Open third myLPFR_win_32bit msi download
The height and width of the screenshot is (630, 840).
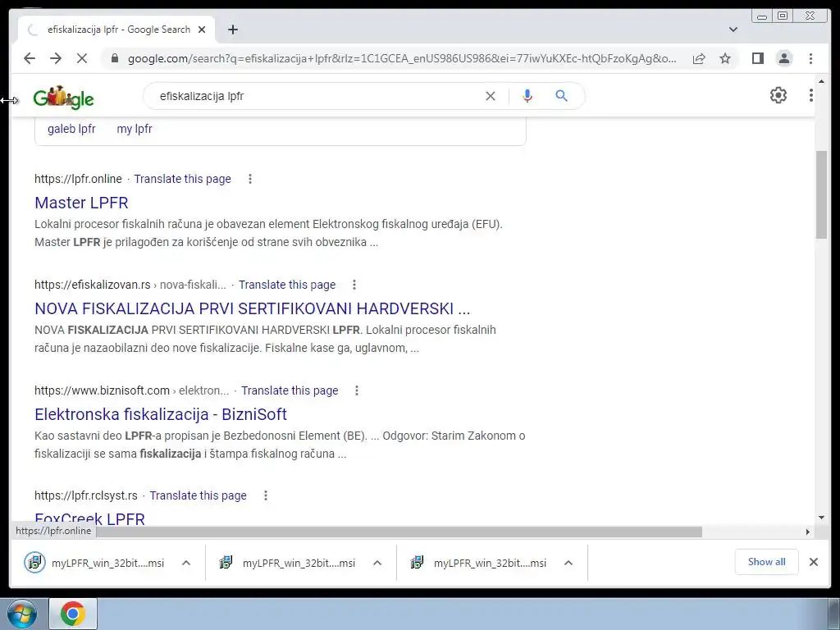[478, 563]
